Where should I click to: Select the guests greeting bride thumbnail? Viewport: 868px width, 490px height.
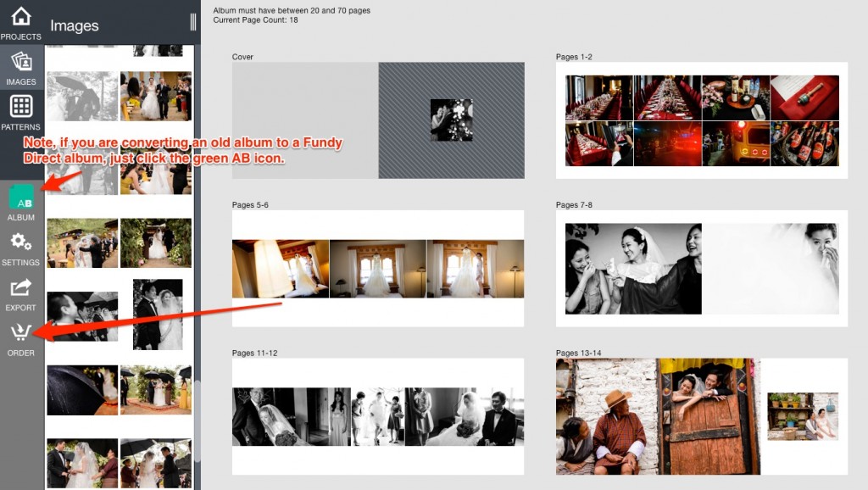tap(82, 242)
